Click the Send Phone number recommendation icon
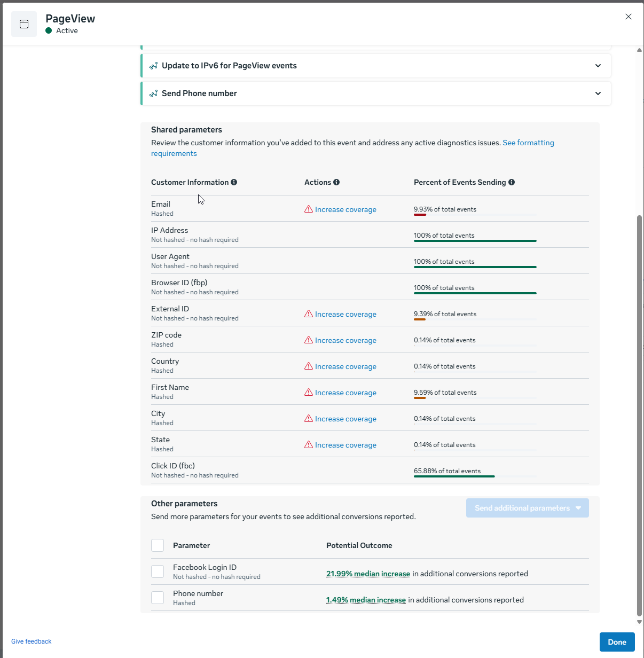Image resolution: width=644 pixels, height=658 pixels. click(x=153, y=93)
